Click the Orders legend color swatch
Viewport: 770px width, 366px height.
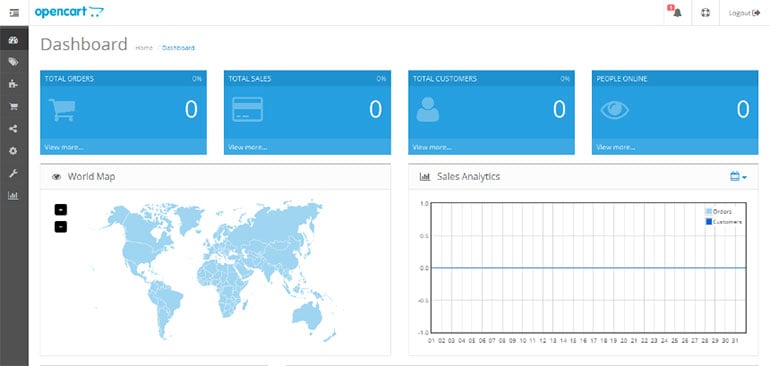[x=709, y=212]
